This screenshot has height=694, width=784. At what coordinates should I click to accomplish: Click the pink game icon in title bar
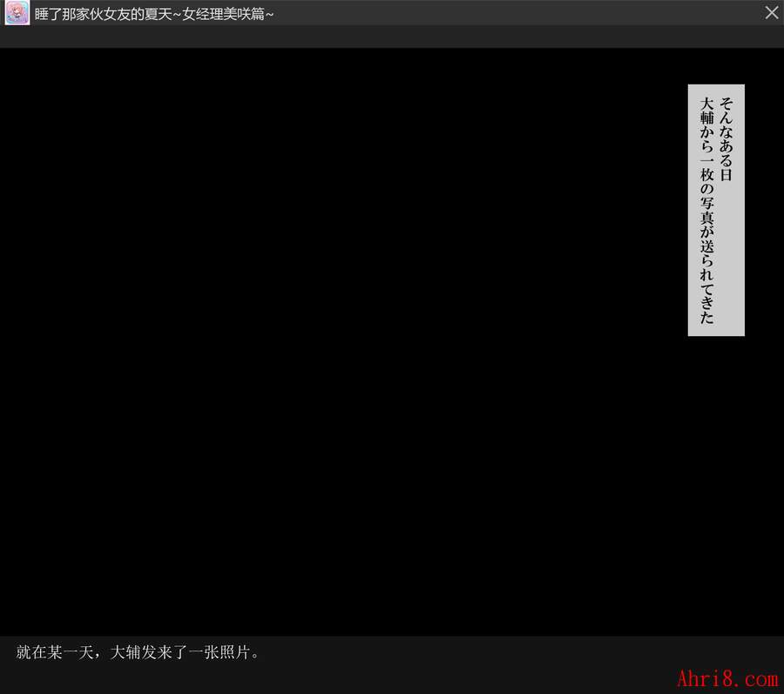(x=17, y=13)
